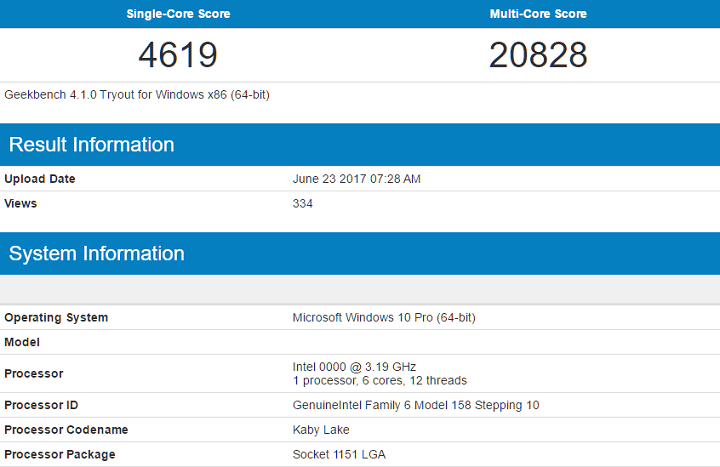Screen dimensions: 720x467
Task: Click the Operating System label
Action: 56,317
